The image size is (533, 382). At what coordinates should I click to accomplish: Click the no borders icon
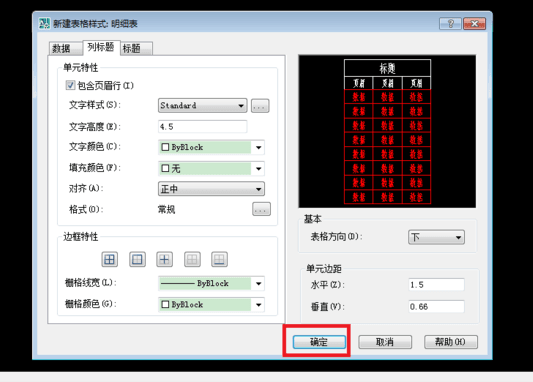(x=192, y=260)
